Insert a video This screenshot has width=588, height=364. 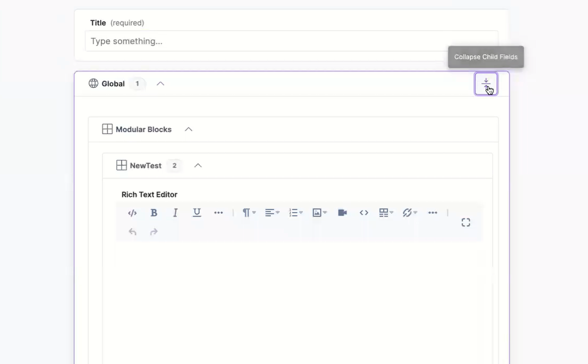tap(342, 213)
